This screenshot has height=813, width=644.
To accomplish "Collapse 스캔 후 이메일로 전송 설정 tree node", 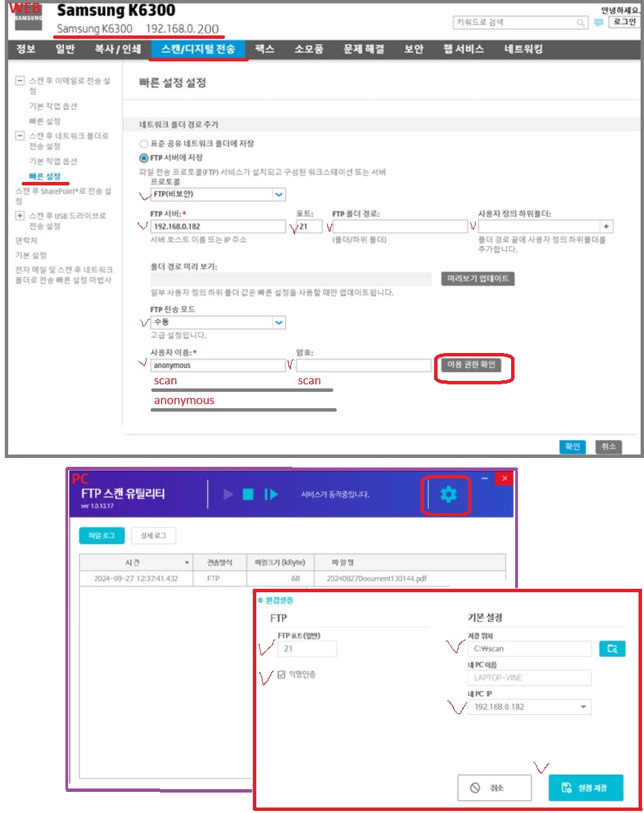I will (x=20, y=80).
